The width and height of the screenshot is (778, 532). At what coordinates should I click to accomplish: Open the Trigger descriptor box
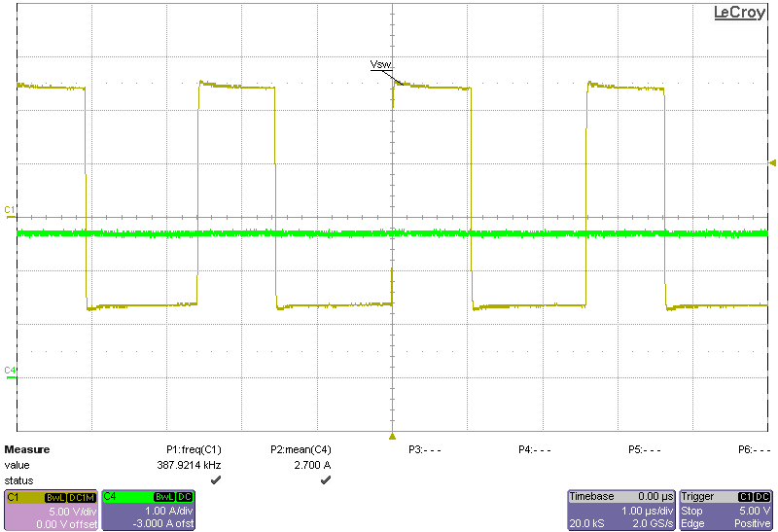(725, 511)
